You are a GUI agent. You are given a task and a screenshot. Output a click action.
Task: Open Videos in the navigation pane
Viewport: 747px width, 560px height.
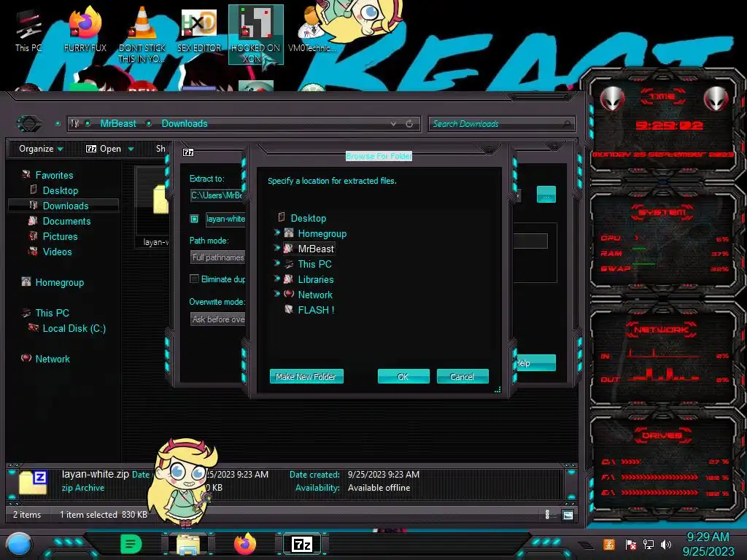point(57,252)
